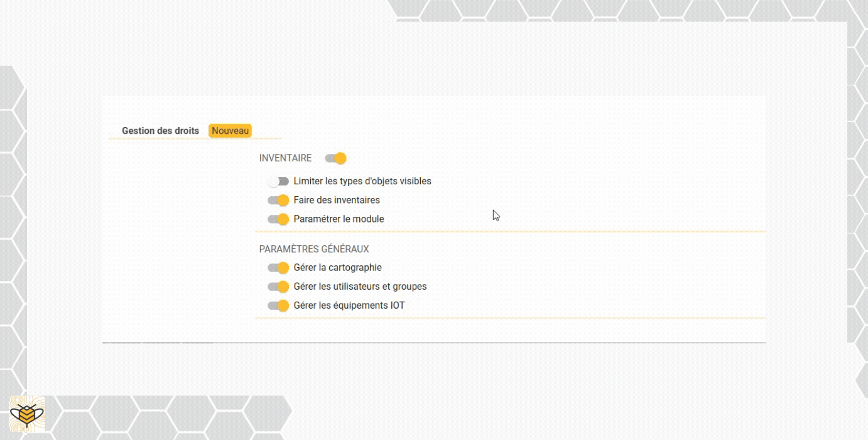Click the bee logo icon
The image size is (868, 440).
[x=26, y=414]
